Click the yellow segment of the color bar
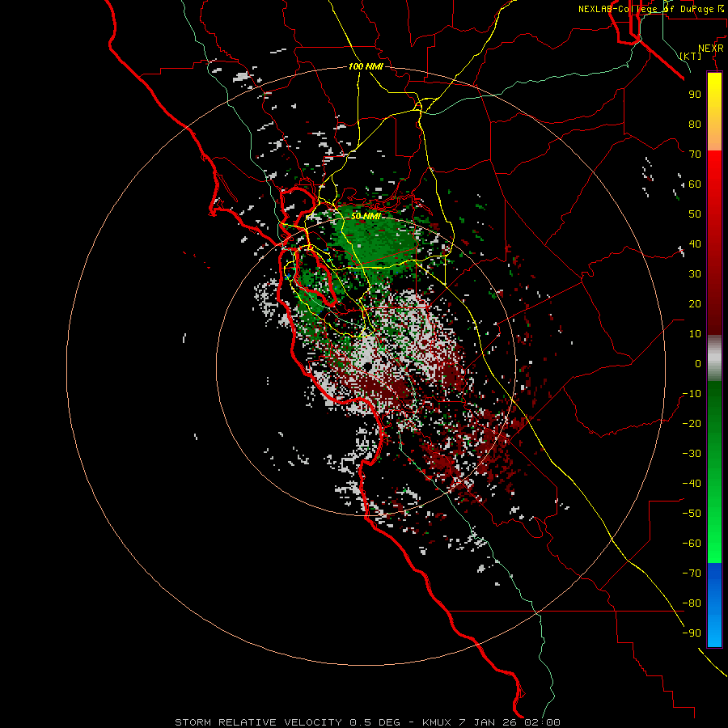This screenshot has width=728, height=728. pos(714,112)
